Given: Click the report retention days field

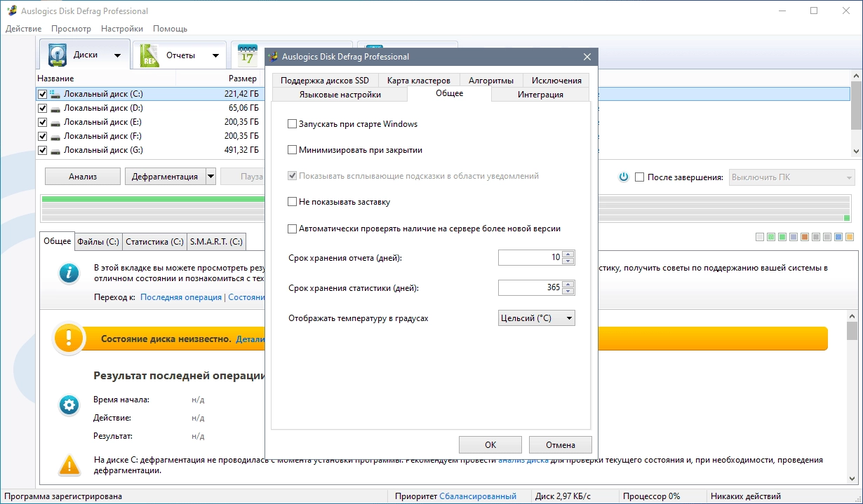Looking at the screenshot, I should point(530,258).
